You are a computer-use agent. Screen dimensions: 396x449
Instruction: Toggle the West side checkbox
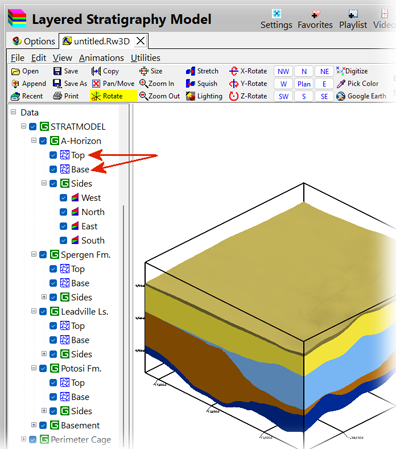pos(63,198)
